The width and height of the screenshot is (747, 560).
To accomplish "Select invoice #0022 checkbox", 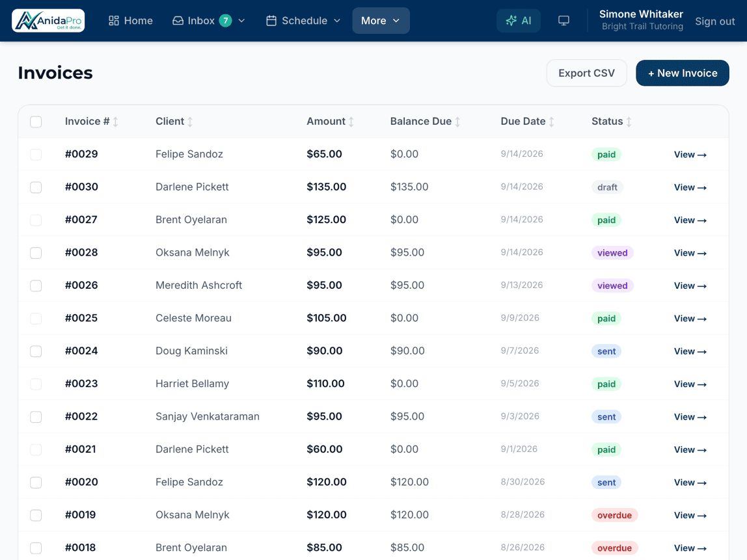I will [36, 417].
